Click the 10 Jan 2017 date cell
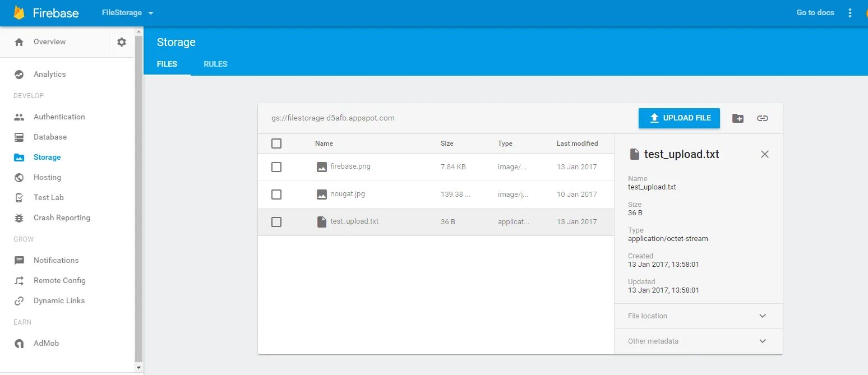 pos(576,195)
